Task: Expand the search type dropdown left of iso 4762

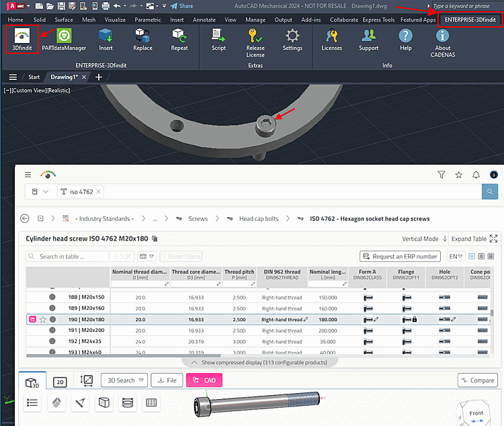Action: pyautogui.click(x=40, y=191)
